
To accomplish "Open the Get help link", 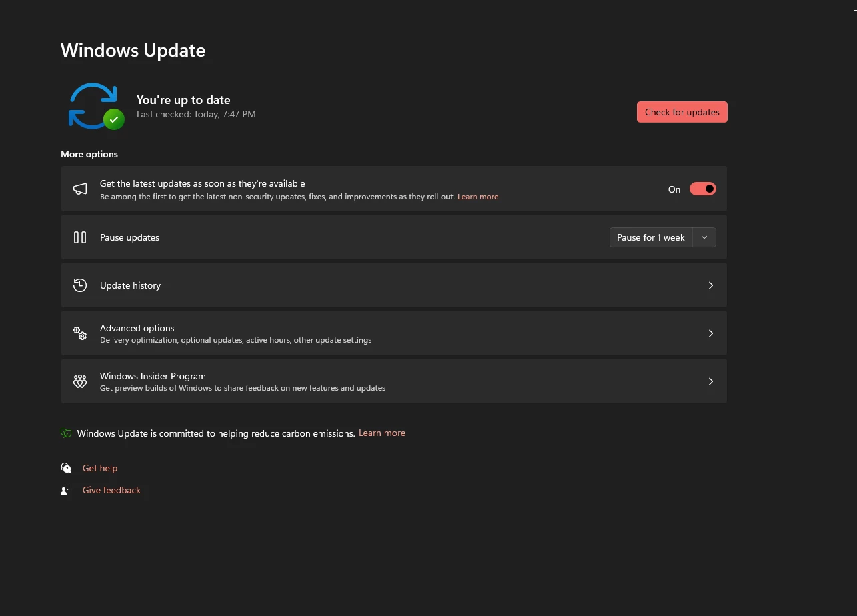I will coord(100,468).
